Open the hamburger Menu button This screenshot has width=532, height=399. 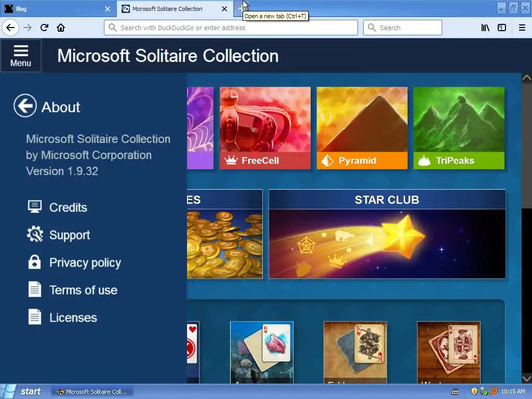click(x=21, y=56)
